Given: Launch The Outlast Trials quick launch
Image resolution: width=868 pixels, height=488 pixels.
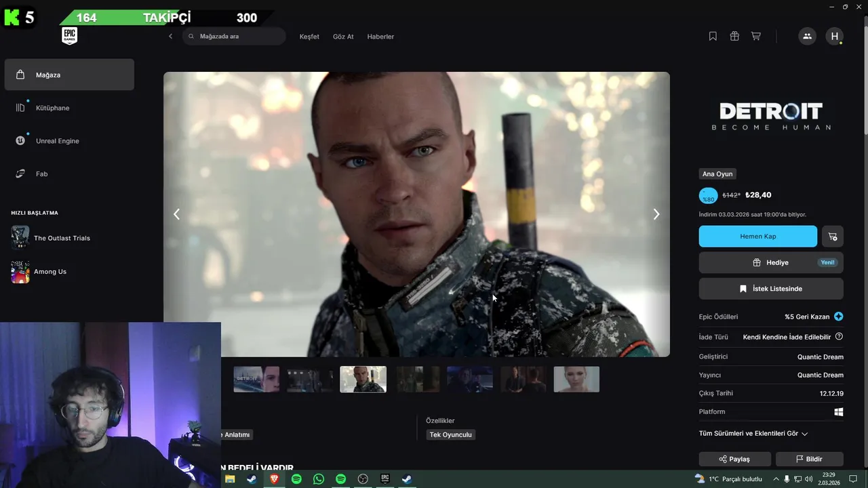Looking at the screenshot, I should pos(62,238).
